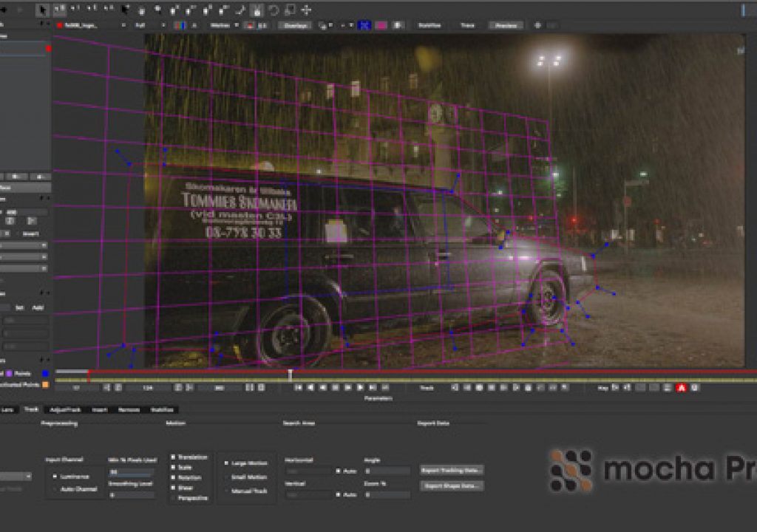
Task: Click the blue grid overlay icon
Action: click(364, 25)
